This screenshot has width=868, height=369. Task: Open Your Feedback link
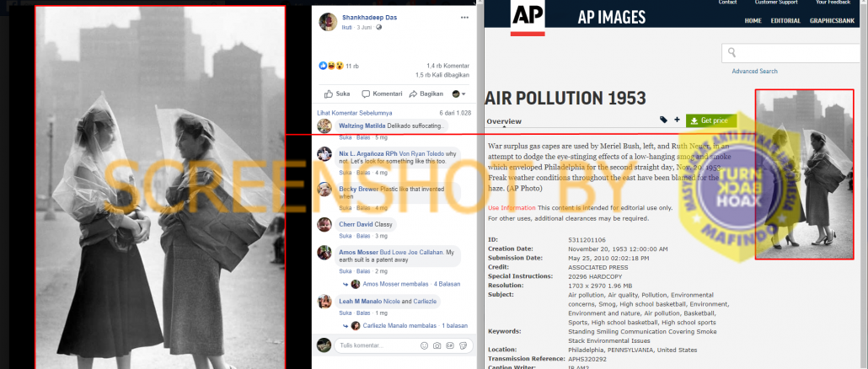pos(833,3)
